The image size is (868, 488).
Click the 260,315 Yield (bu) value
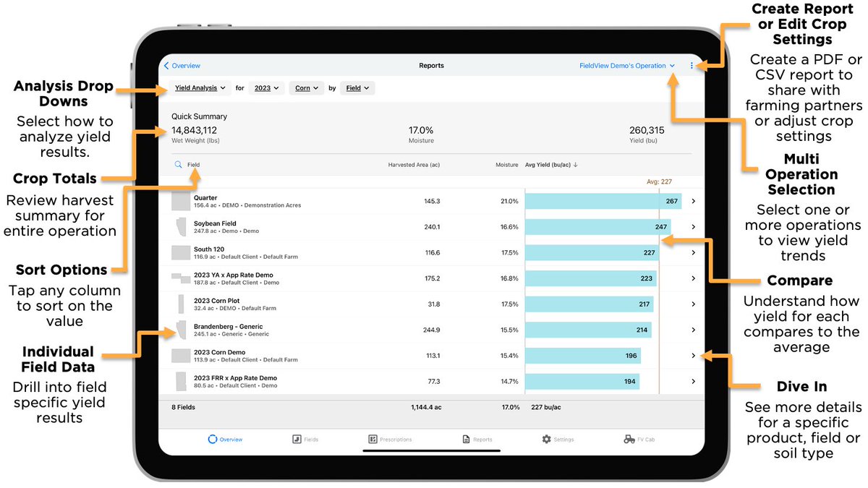[647, 130]
